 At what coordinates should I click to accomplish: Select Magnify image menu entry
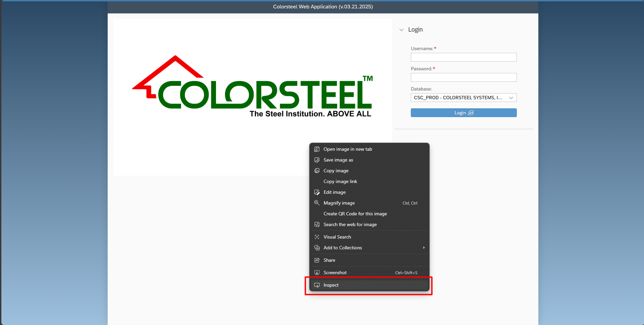tap(369, 203)
